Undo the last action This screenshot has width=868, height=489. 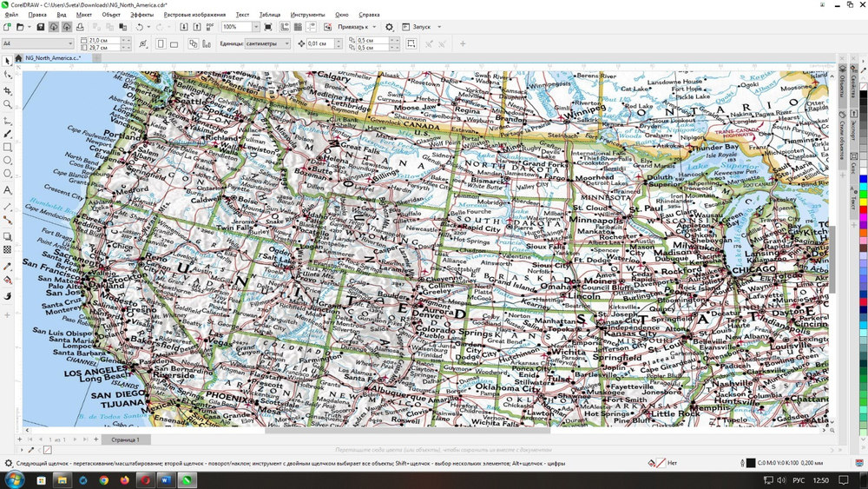[140, 27]
